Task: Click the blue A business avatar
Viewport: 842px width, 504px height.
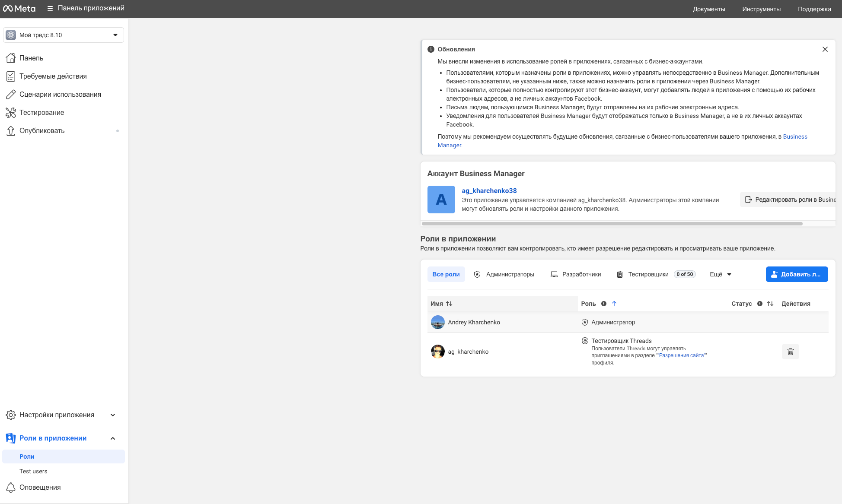Action: click(x=441, y=200)
